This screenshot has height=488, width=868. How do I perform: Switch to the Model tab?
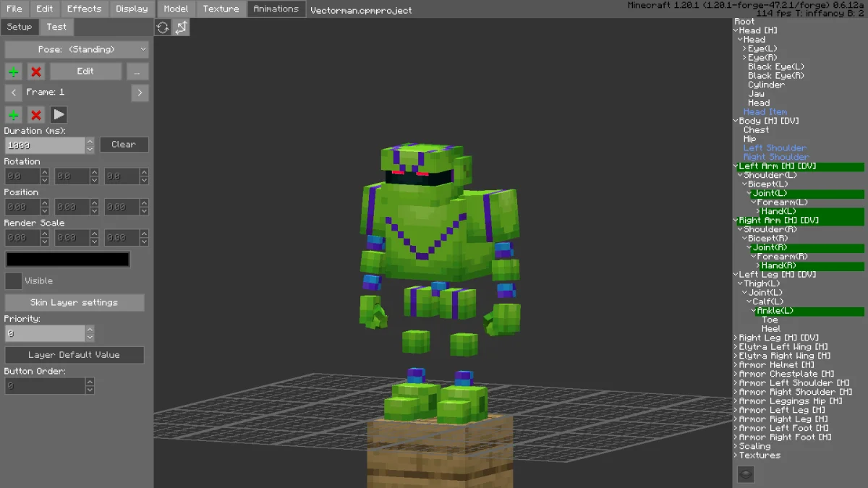point(176,9)
